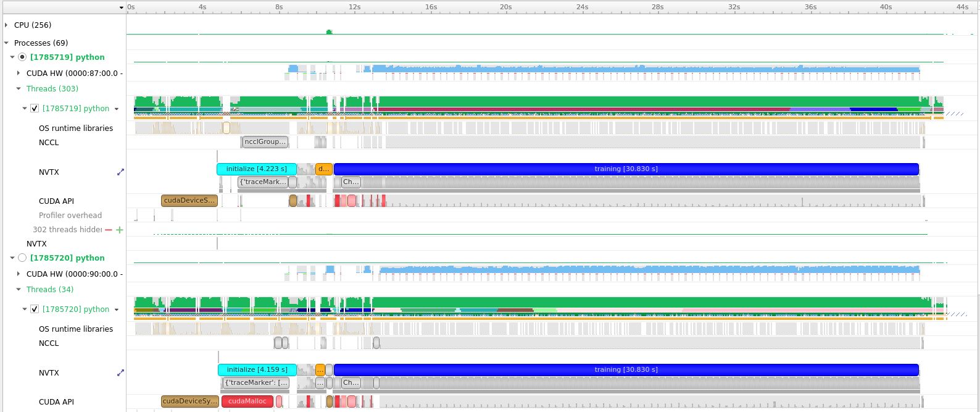The image size is (980, 412).
Task: Select the radio button for process 1785720
Action: click(x=22, y=258)
